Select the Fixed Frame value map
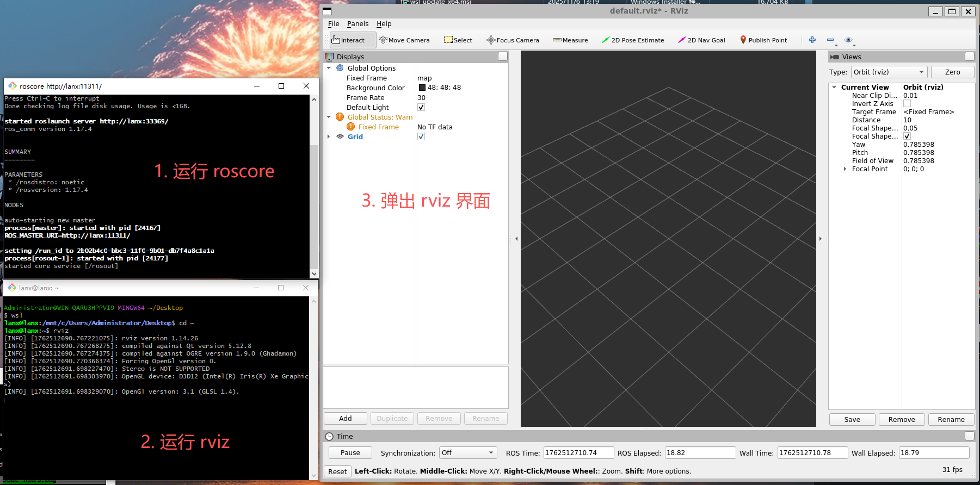 click(x=424, y=78)
